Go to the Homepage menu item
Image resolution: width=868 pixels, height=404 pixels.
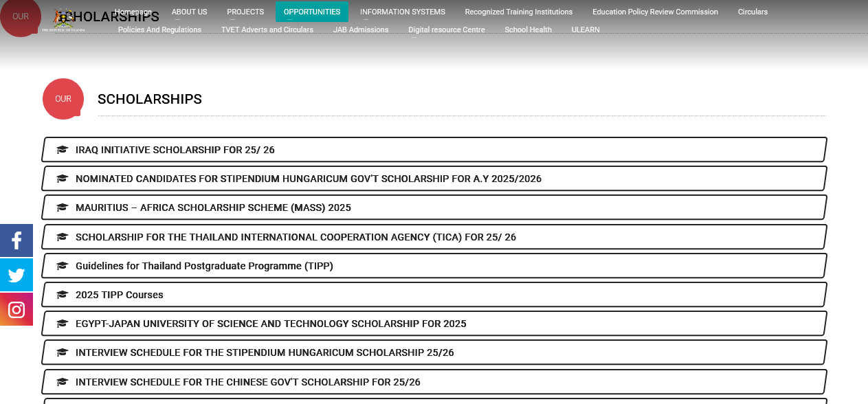(x=133, y=12)
